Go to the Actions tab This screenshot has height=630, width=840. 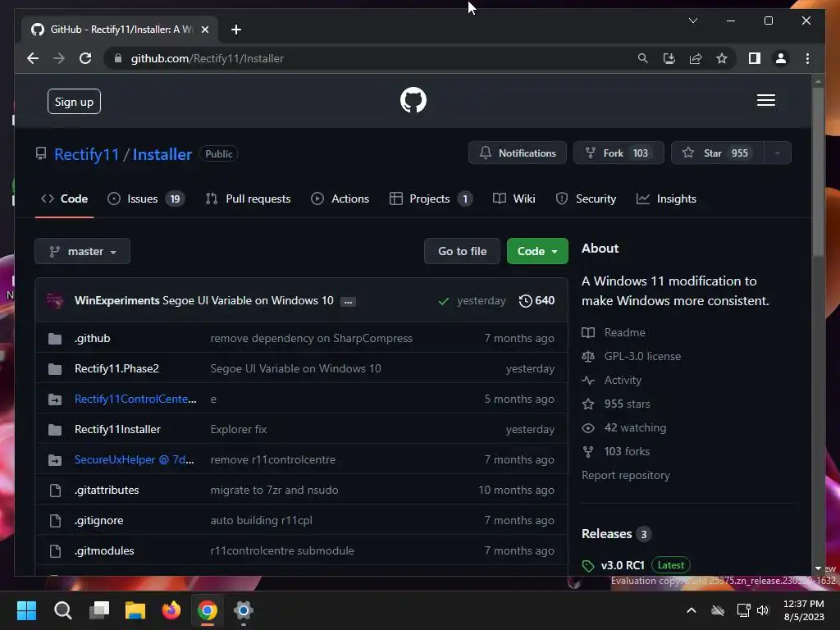coord(340,199)
